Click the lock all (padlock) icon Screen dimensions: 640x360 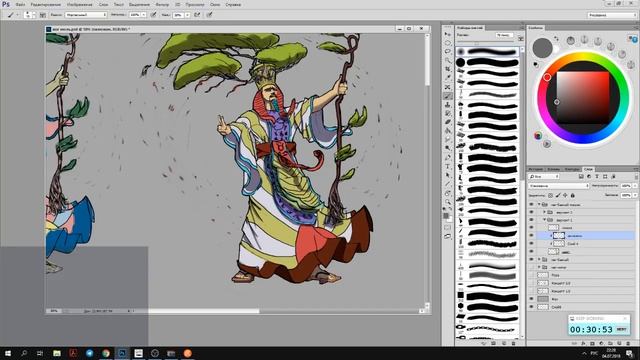573,196
